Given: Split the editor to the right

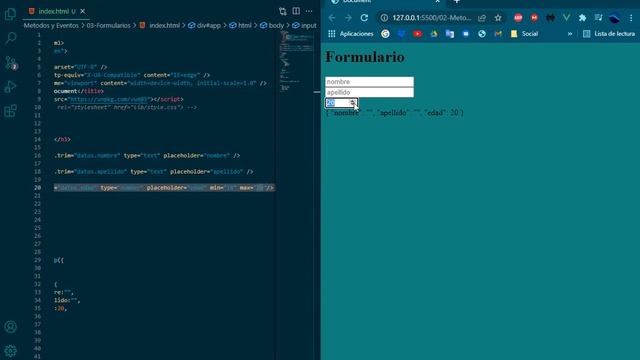Looking at the screenshot, I should [296, 11].
